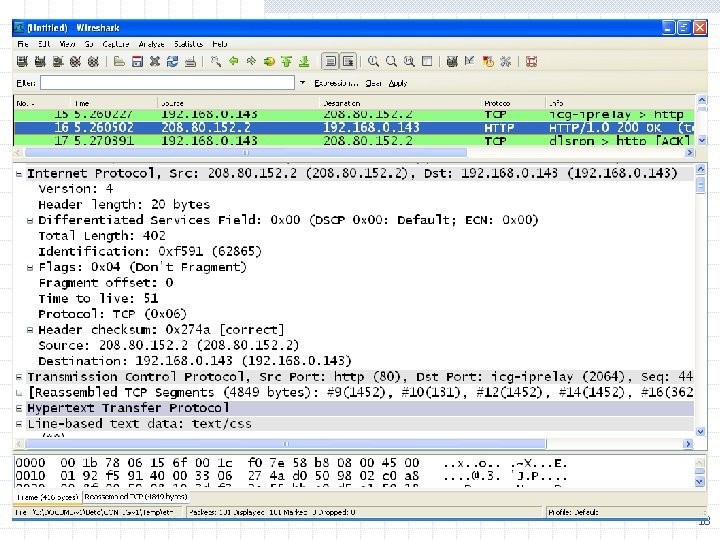Start a new live capture
This screenshot has width=720, height=540.
click(58, 61)
